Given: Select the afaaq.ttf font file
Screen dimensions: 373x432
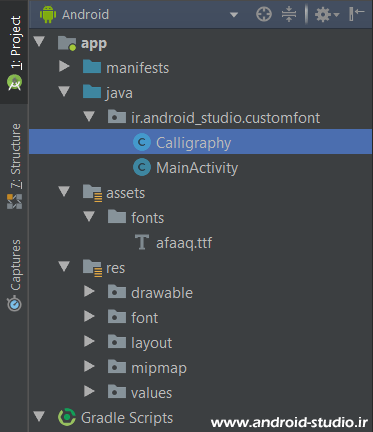Looking at the screenshot, I should click(x=184, y=243).
